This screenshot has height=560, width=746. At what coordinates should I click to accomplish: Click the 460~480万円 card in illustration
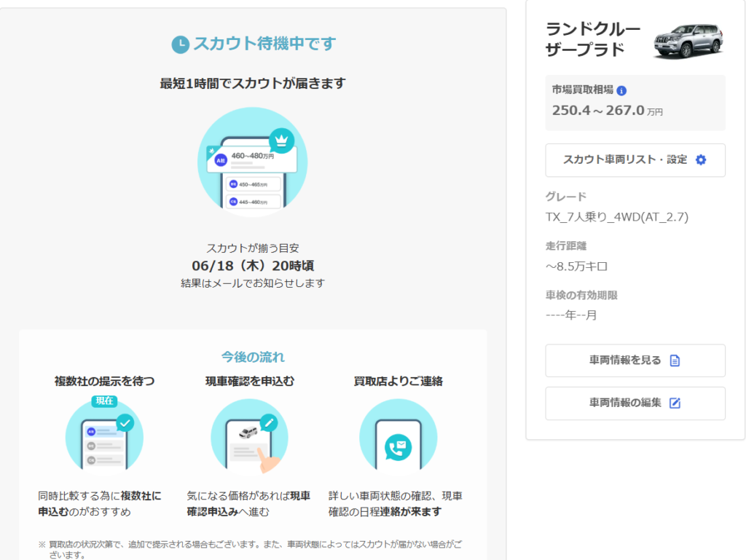pos(252,159)
